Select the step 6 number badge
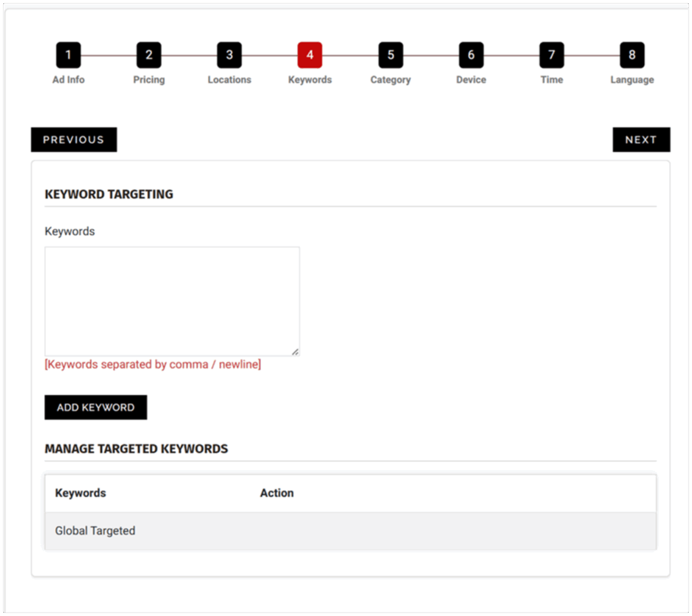Viewport: 692px width, 616px height. click(x=471, y=55)
